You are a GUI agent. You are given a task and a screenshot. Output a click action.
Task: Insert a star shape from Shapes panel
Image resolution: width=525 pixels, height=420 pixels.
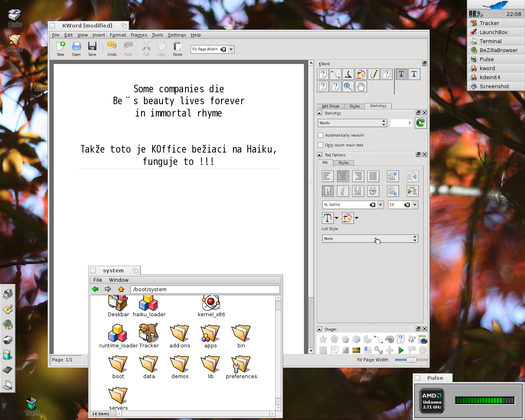[x=323, y=339]
